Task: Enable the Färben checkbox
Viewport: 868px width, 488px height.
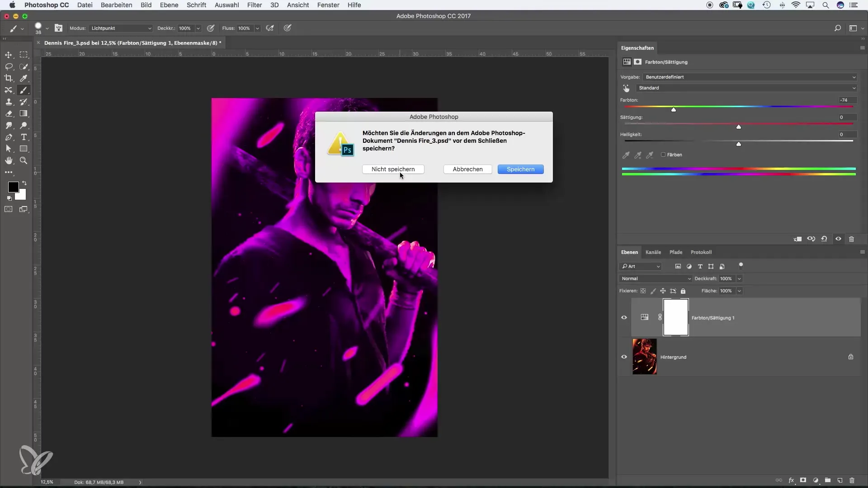Action: pyautogui.click(x=663, y=155)
